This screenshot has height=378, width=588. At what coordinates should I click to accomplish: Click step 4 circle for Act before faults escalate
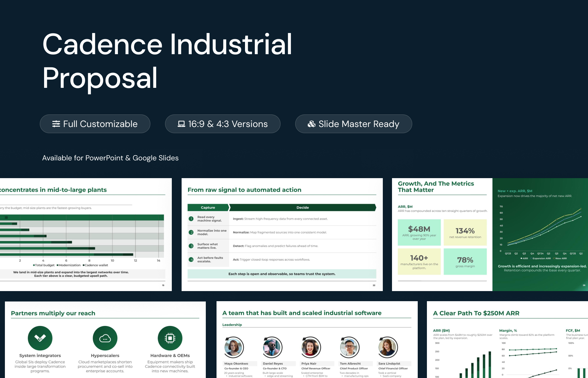pyautogui.click(x=191, y=259)
